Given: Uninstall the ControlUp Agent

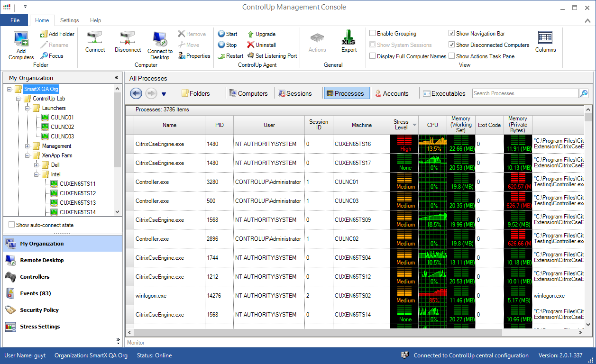Looking at the screenshot, I should [x=261, y=45].
